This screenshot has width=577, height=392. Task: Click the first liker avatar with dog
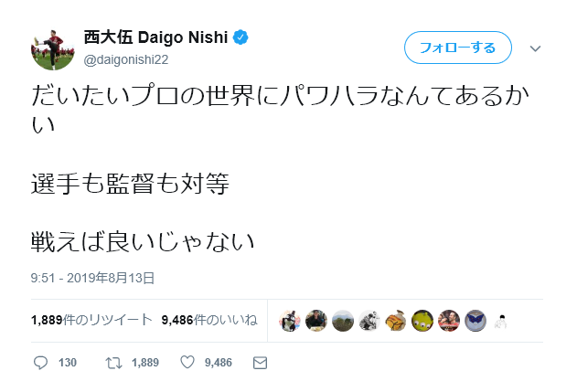(290, 321)
